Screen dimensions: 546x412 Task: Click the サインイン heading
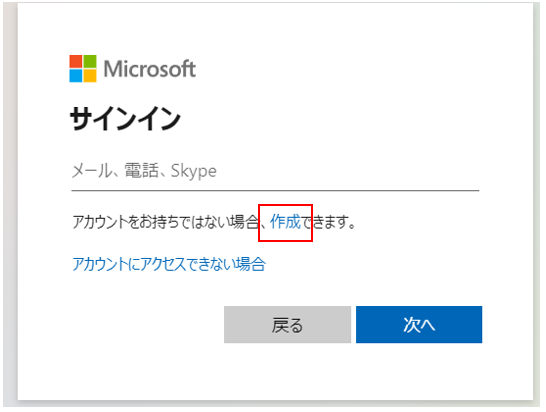point(125,118)
